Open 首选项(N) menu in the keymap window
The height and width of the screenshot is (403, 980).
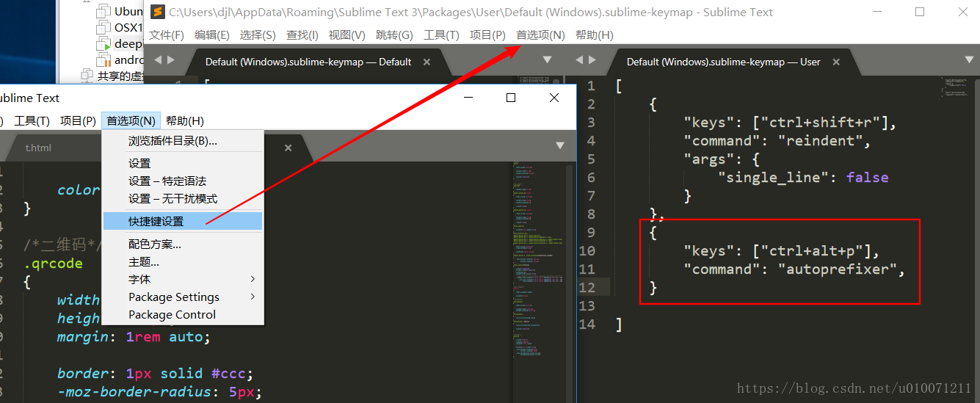(x=541, y=35)
